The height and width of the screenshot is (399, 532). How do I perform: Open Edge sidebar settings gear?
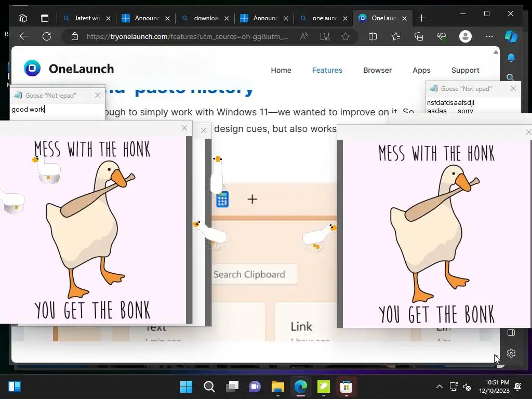click(511, 353)
